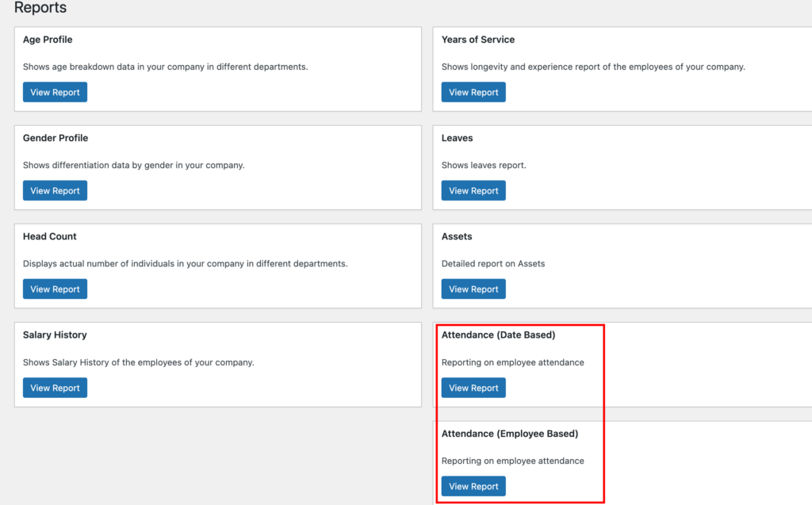Click the 'Shows longevity and experience report' description

click(x=593, y=67)
